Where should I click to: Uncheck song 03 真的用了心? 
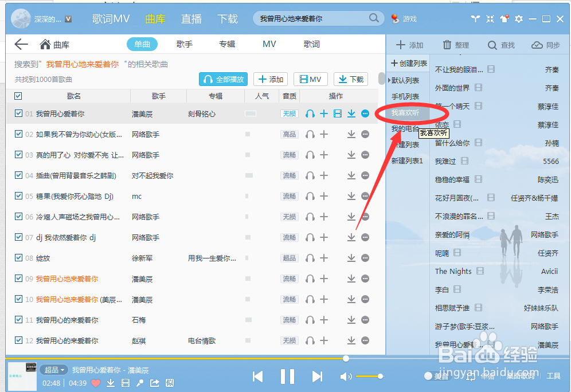pos(18,154)
